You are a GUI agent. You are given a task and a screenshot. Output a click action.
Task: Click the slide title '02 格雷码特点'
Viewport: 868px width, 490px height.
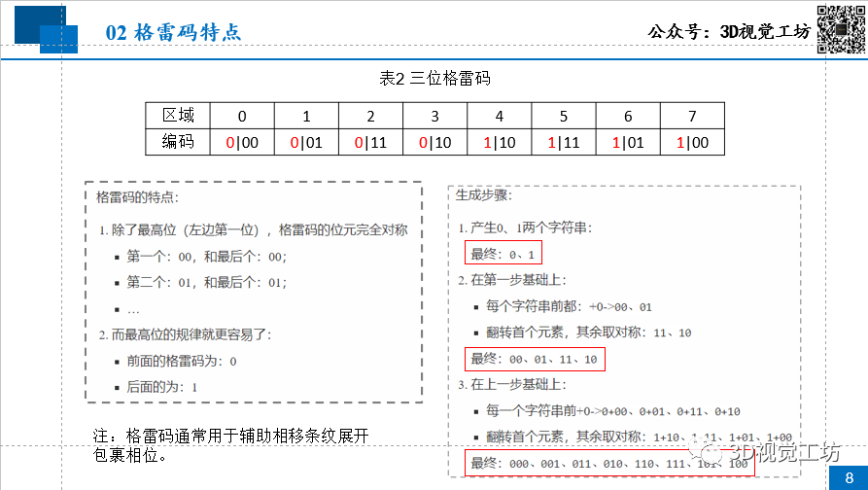click(173, 31)
